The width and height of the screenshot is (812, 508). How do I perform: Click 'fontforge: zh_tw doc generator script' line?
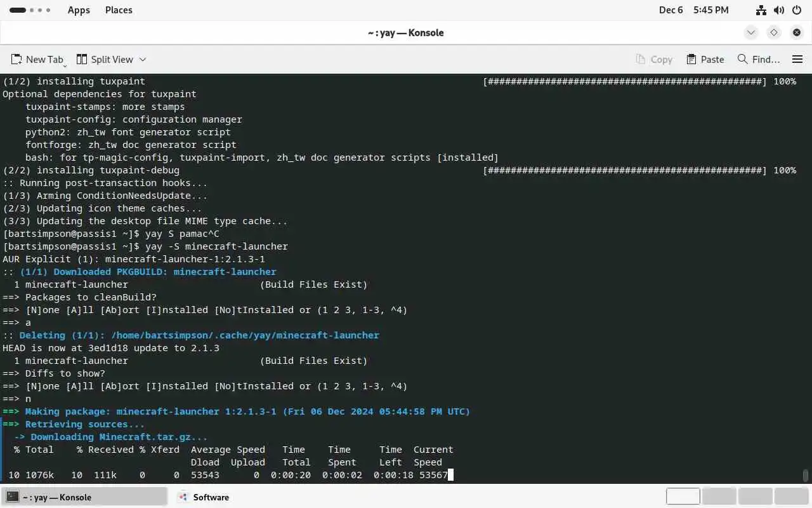[131, 145]
